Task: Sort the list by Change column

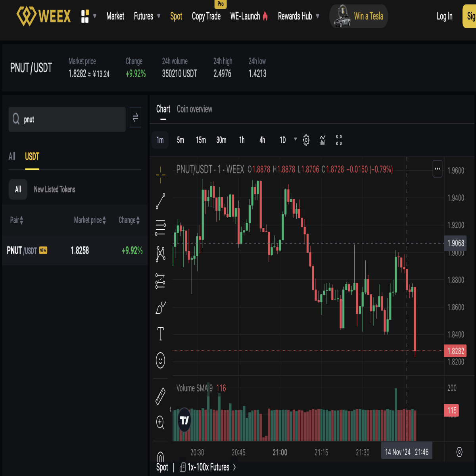Action: (x=129, y=220)
